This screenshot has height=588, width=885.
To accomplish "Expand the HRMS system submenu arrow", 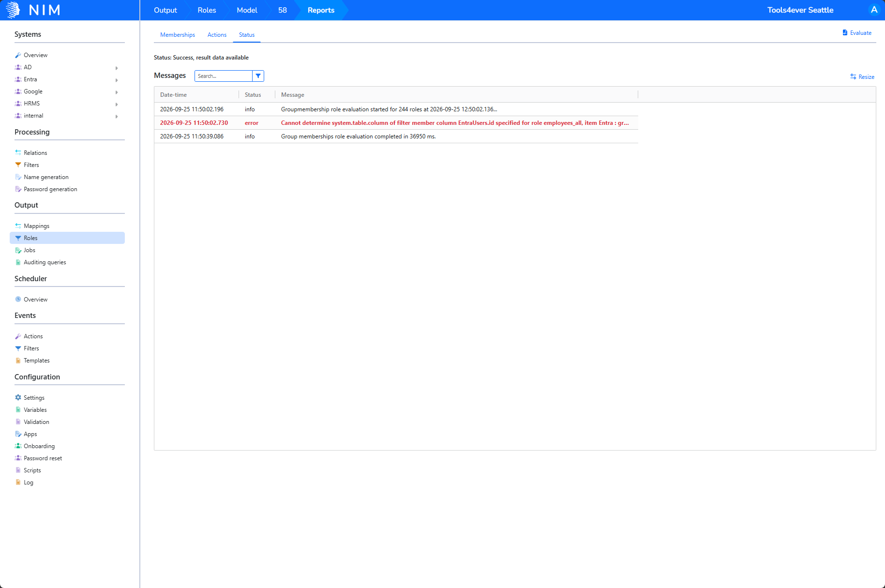I will [117, 105].
